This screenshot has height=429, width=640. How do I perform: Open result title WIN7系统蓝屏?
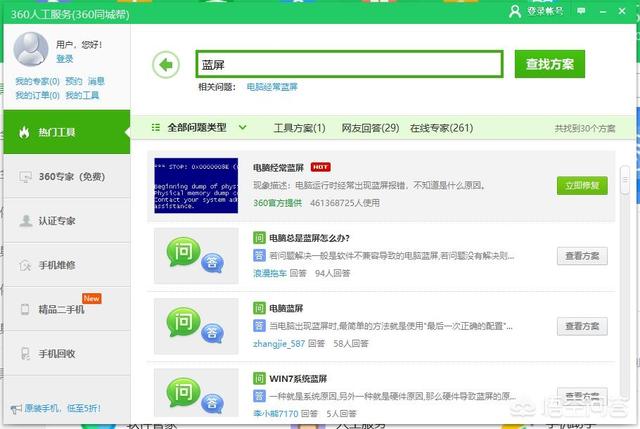[x=298, y=379]
